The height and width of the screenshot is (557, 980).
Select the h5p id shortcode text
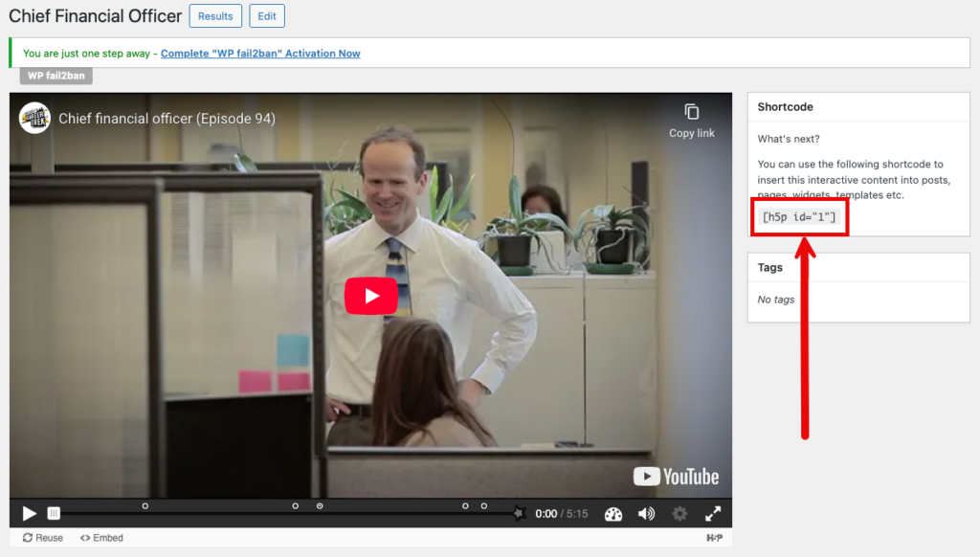pos(799,217)
